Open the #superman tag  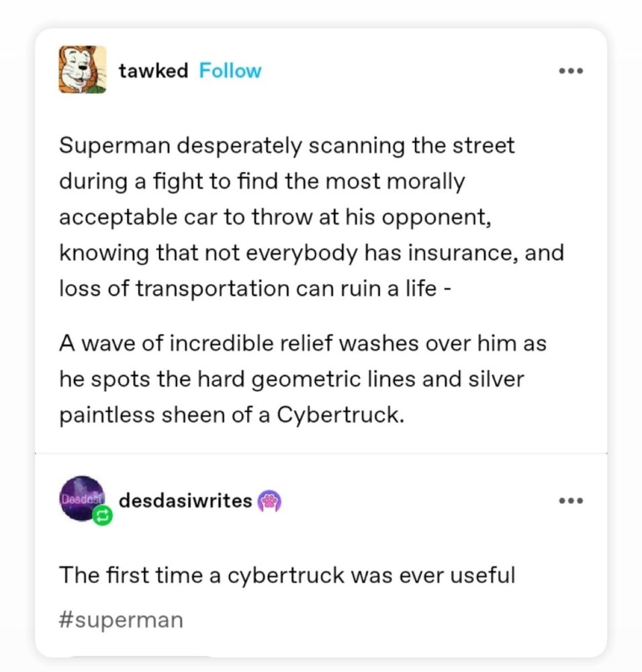tap(121, 619)
